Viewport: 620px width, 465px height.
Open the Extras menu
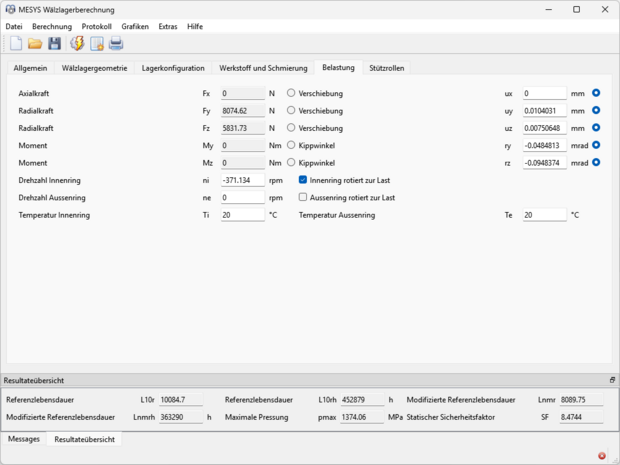168,26
